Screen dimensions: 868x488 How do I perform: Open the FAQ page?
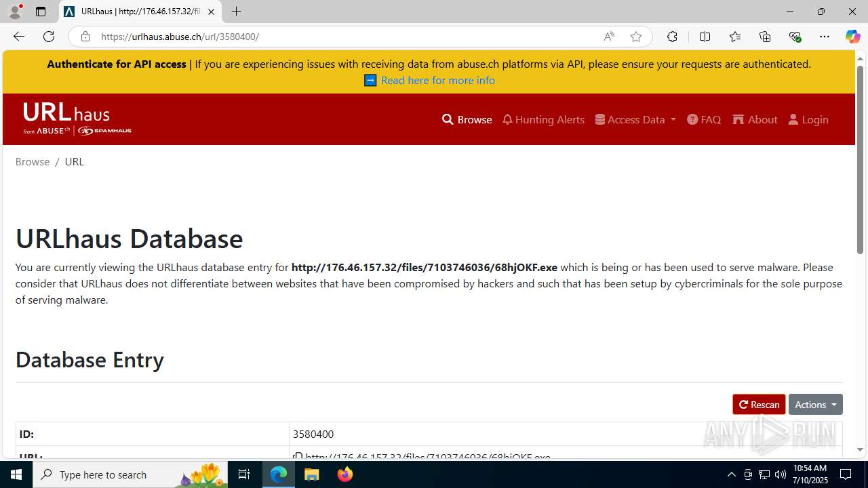point(704,119)
